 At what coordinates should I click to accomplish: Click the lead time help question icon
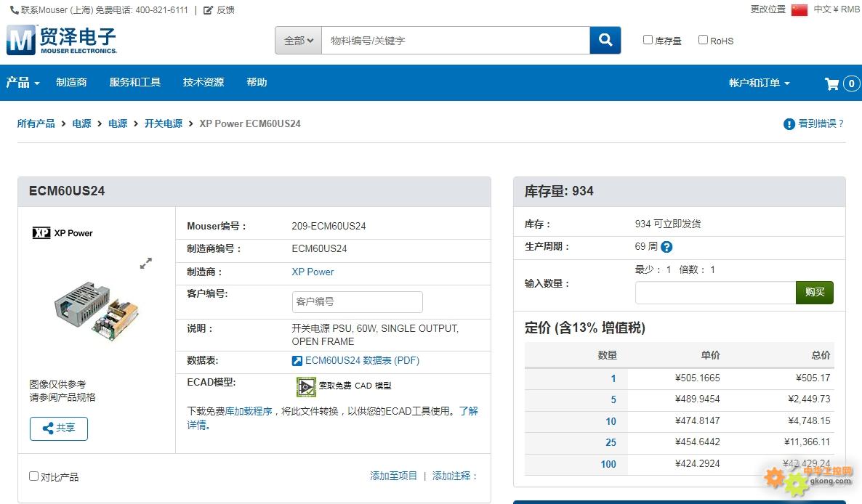[666, 247]
